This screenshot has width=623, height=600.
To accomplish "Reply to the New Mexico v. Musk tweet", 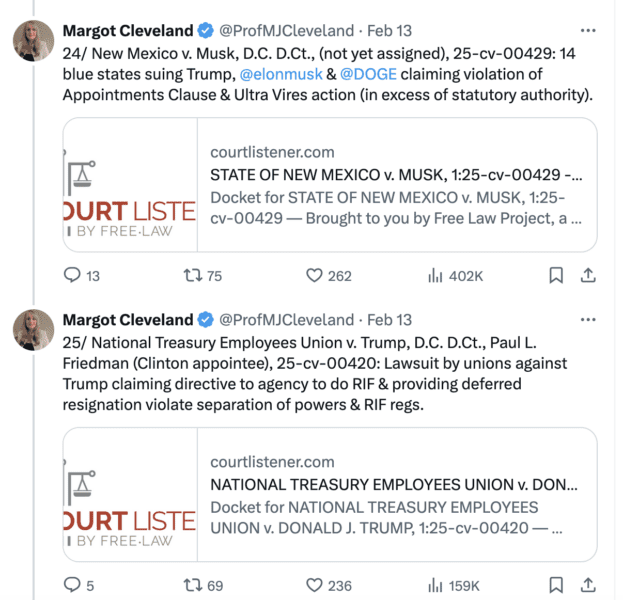I will pyautogui.click(x=81, y=275).
